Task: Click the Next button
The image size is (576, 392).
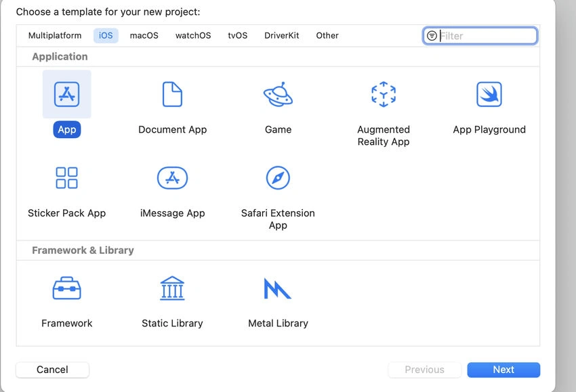Action: 503,370
